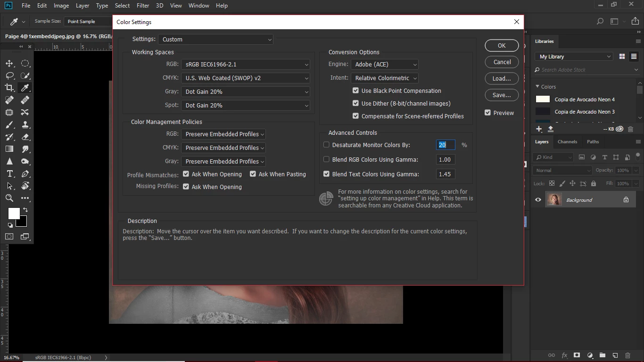Select the Path Selection tool
Image resolution: width=644 pixels, height=362 pixels.
9,186
